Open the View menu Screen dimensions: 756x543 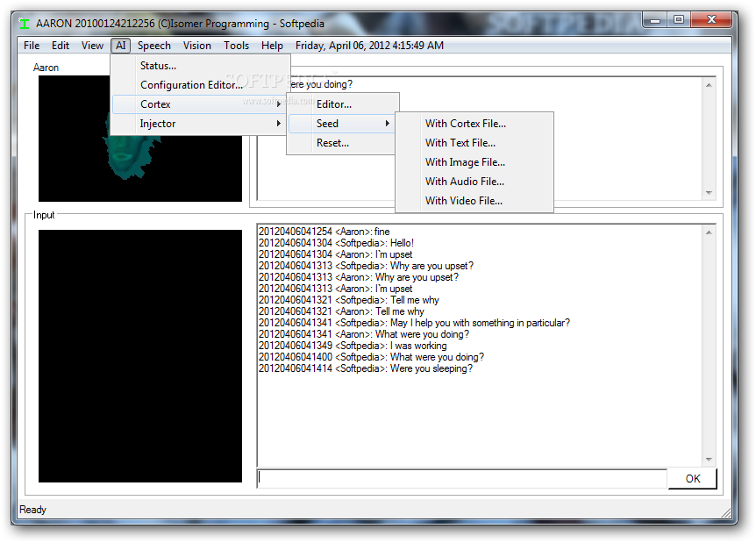point(92,46)
